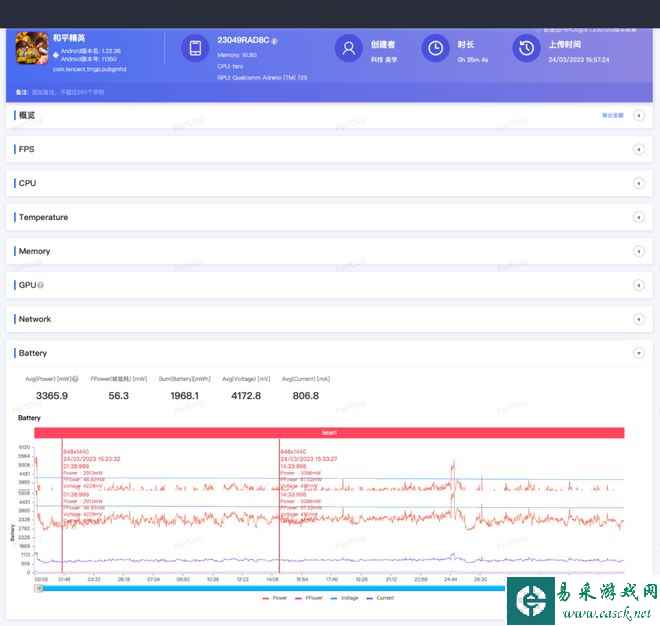The height and width of the screenshot is (626, 660).
Task: Click the second red marker line in chart
Action: (279, 506)
